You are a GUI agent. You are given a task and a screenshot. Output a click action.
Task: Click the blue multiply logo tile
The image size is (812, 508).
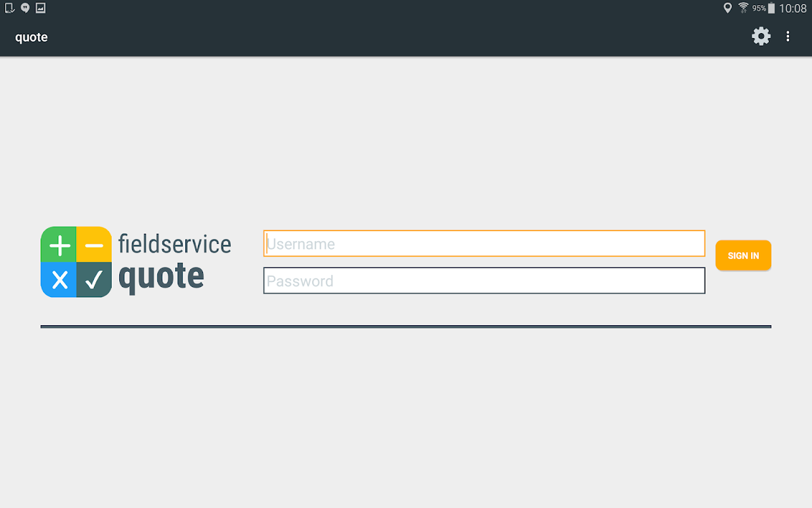(59, 279)
